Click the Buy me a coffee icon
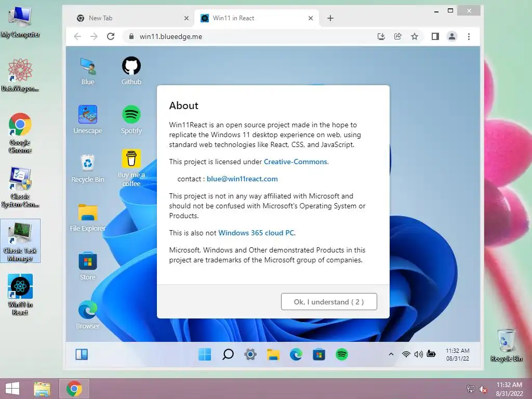The height and width of the screenshot is (399, 532). [x=131, y=168]
